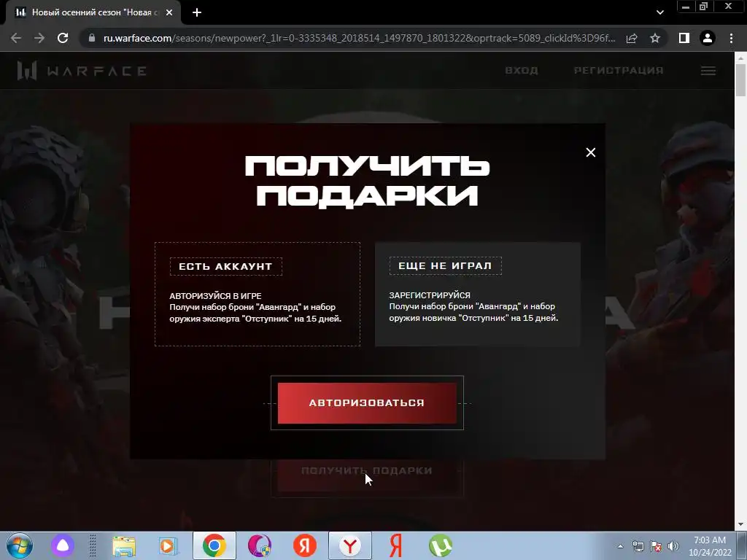Open the green uTorrent taskbar icon
Screen dimensions: 747x560
tap(440, 545)
